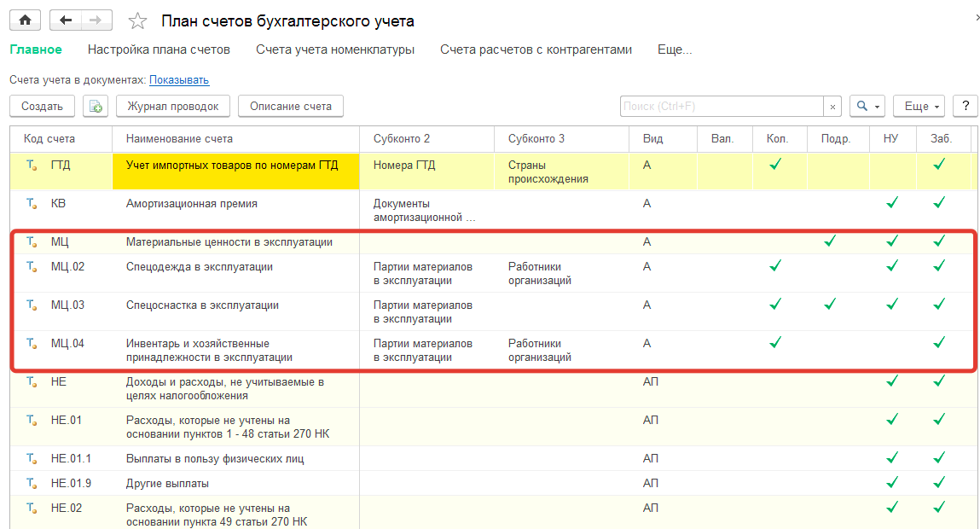The image size is (980, 529).
Task: Toggle Заб. checkmark in ГТД row
Action: click(939, 165)
